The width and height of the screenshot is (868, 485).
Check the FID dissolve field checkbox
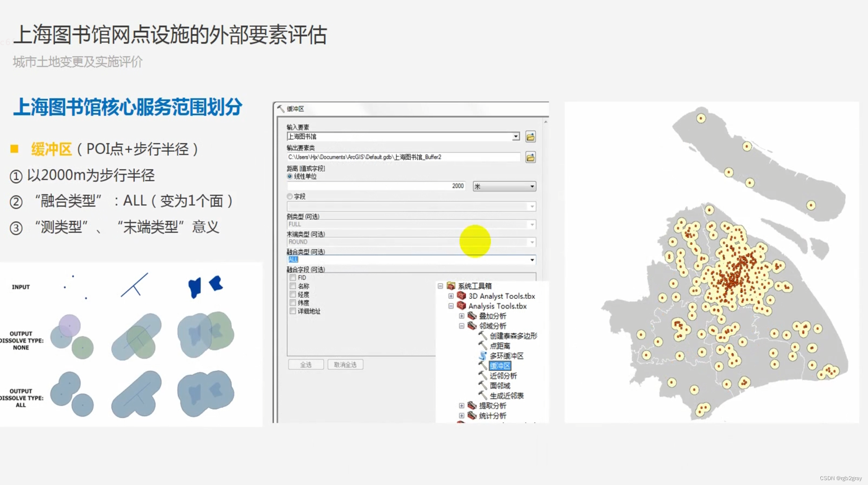[x=292, y=277]
